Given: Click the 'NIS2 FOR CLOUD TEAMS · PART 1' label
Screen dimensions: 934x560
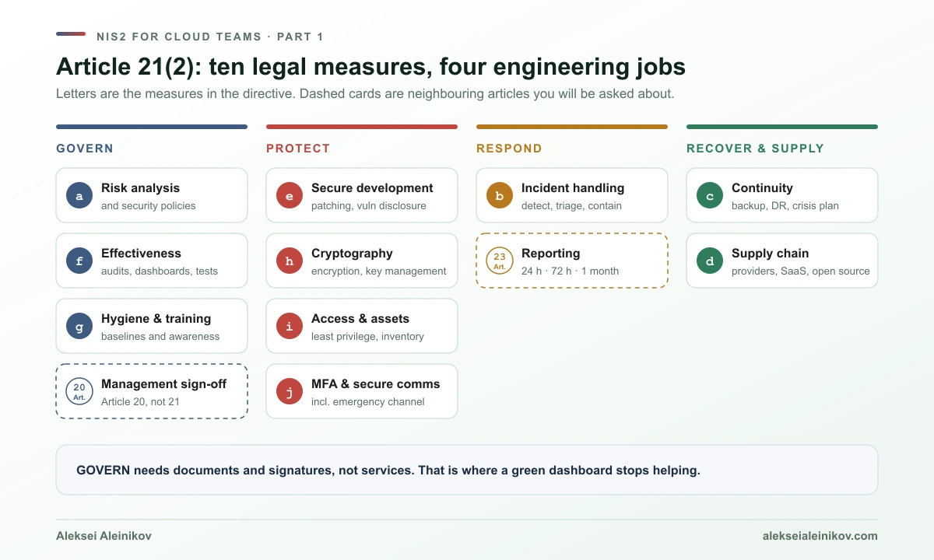Looking at the screenshot, I should pyautogui.click(x=210, y=37).
